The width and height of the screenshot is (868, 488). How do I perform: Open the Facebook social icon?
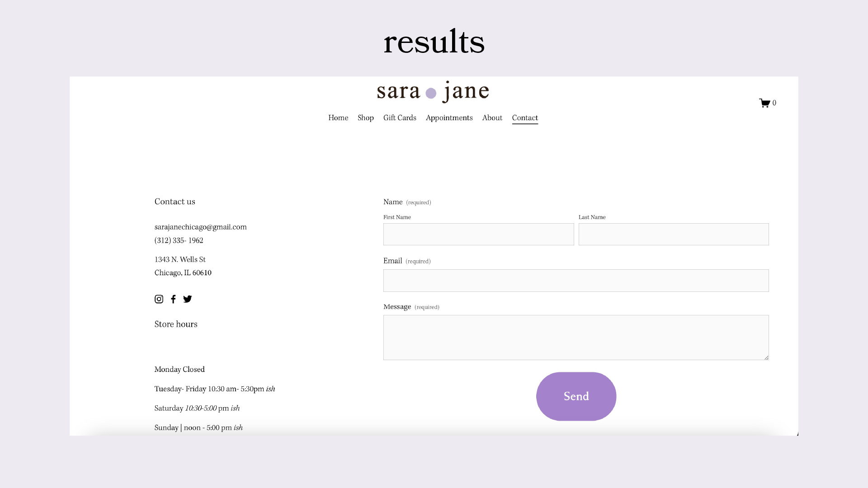click(173, 299)
